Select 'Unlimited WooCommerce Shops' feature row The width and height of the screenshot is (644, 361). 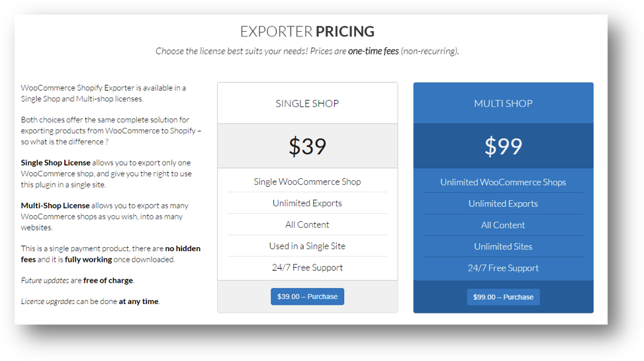click(x=503, y=182)
